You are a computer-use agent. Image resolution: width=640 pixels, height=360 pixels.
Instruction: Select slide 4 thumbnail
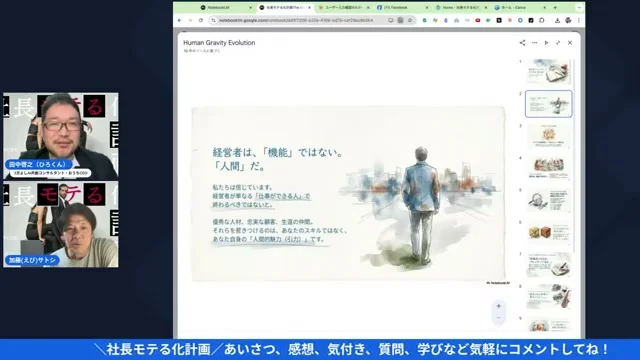[x=549, y=168]
